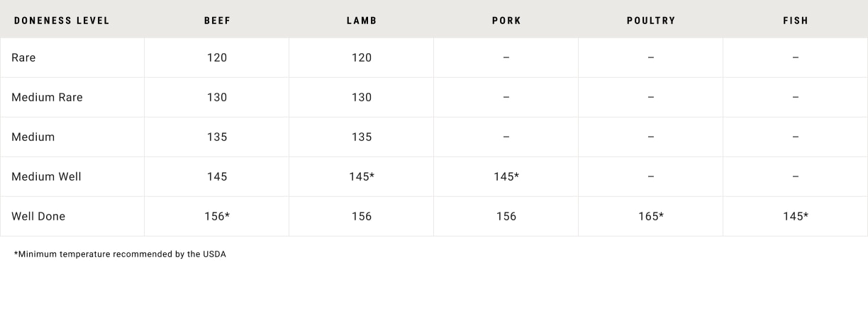
Task: Select the Medium Rare row label
Action: (47, 97)
